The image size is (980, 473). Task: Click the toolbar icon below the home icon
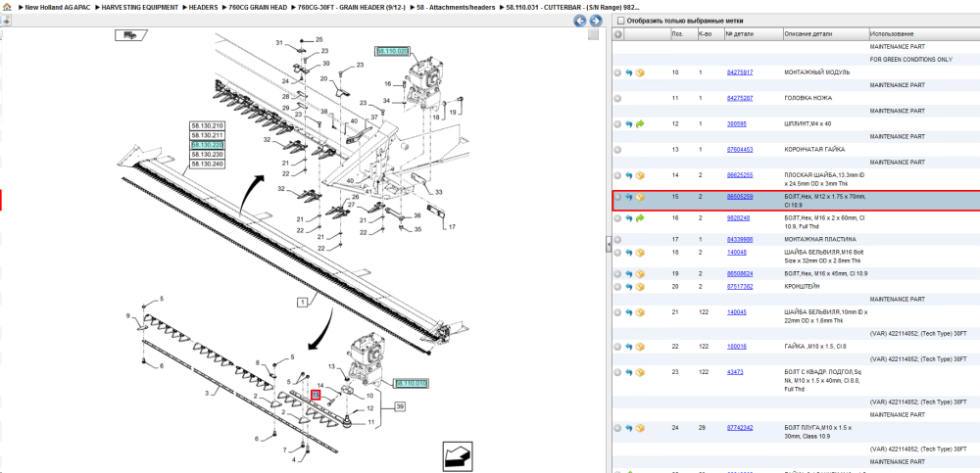point(6,21)
